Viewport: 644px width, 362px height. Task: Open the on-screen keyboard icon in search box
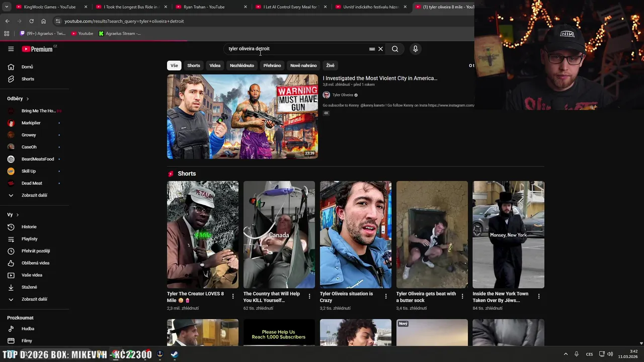372,49
